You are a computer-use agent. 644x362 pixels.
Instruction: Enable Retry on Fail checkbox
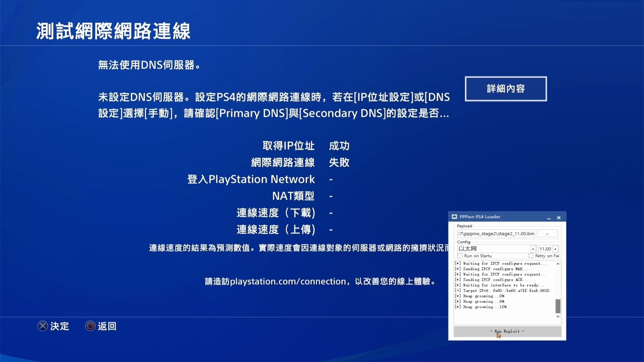click(x=531, y=256)
